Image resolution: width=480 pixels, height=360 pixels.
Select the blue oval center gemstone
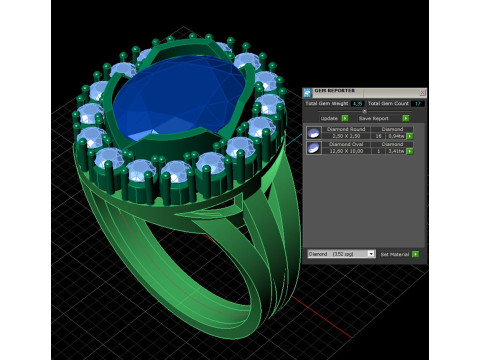tap(180, 97)
